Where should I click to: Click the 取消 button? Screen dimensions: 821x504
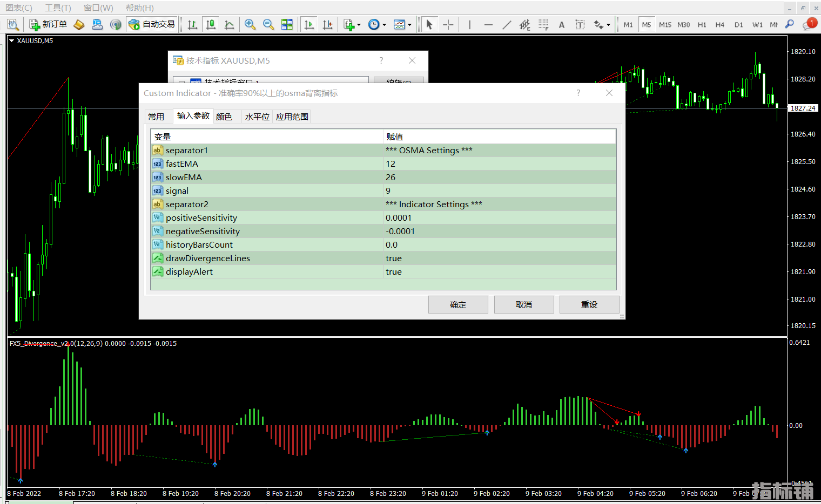[524, 304]
